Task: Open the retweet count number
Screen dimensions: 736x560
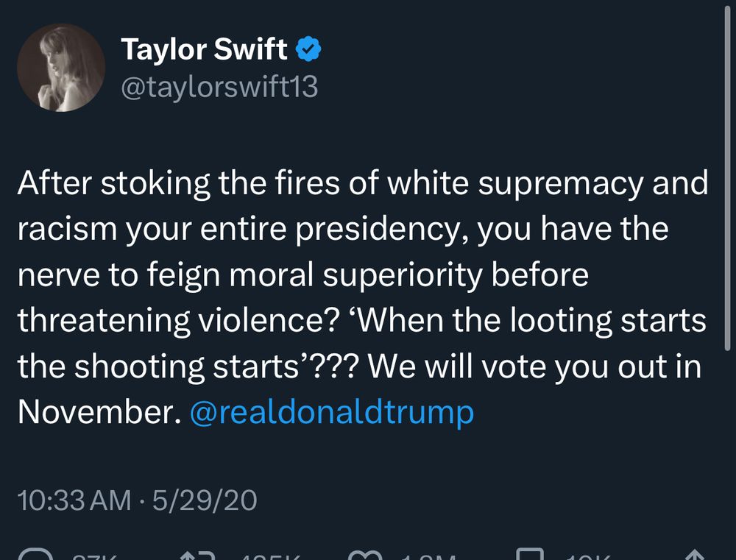Action: point(269,556)
